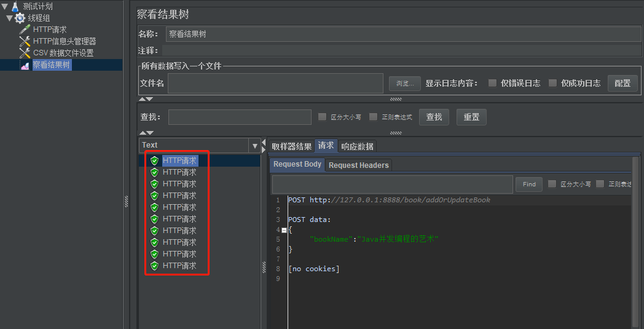Open the Text renderer dropdown
Image resolution: width=644 pixels, height=329 pixels.
(254, 146)
